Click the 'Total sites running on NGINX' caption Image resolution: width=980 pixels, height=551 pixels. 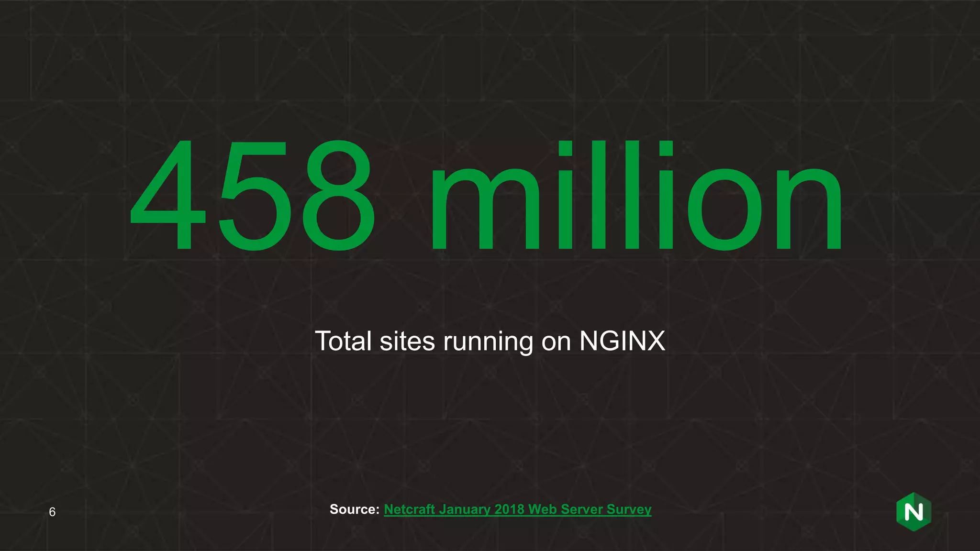[490, 341]
